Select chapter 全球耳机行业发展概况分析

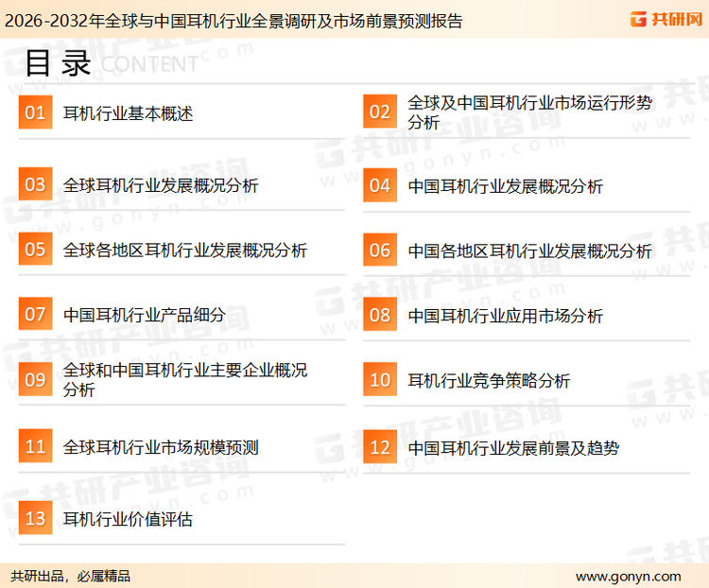click(x=161, y=185)
